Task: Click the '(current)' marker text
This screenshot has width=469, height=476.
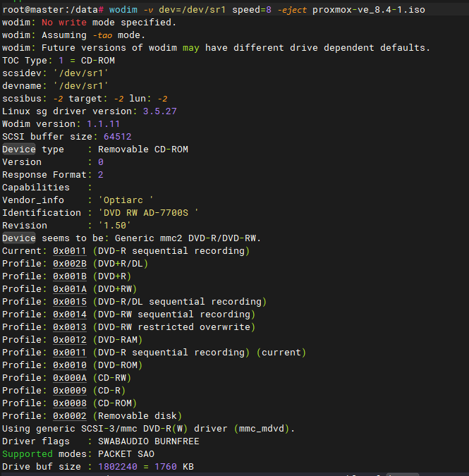Action: click(281, 353)
